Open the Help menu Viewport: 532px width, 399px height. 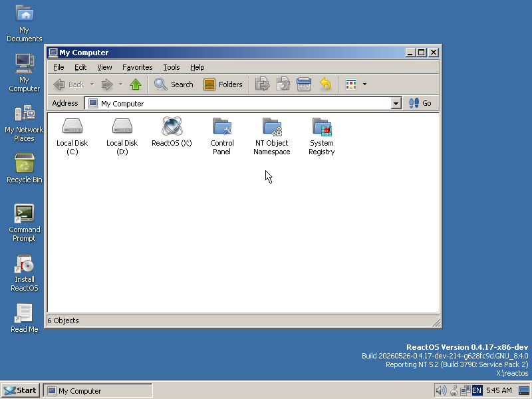point(197,67)
